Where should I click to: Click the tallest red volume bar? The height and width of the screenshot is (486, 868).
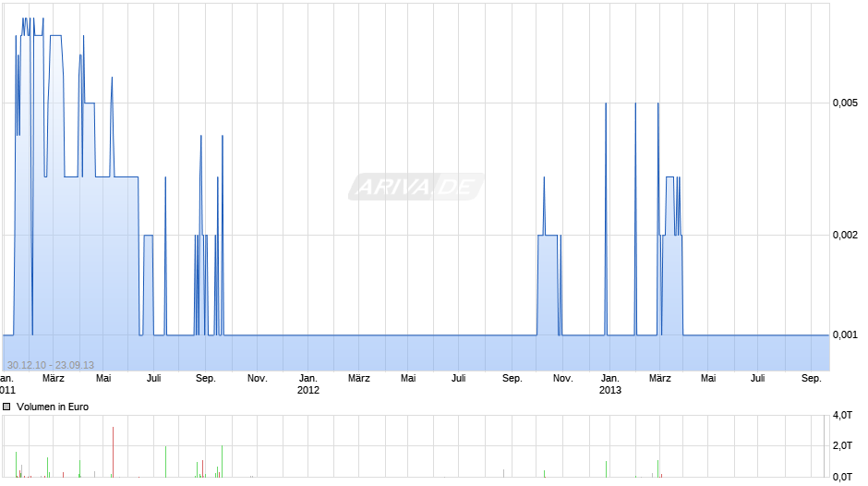click(113, 452)
